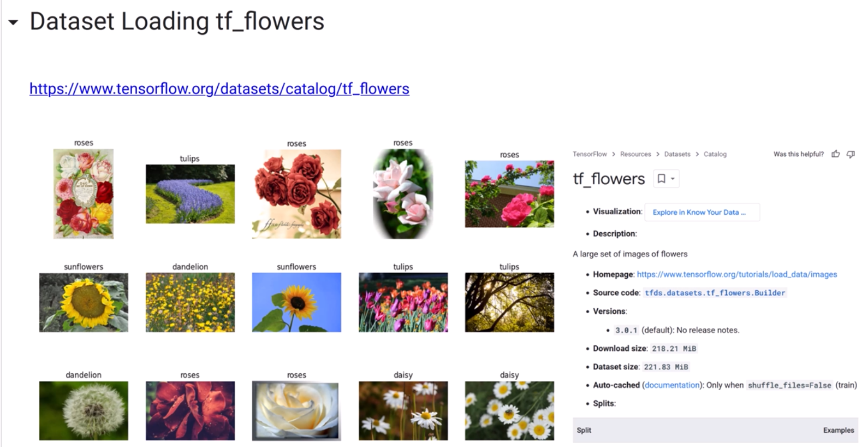Click the thumbs up helpful icon
The width and height of the screenshot is (868, 447).
835,154
